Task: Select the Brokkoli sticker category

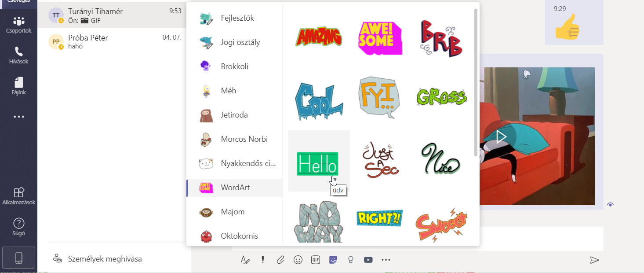Action: tap(234, 66)
